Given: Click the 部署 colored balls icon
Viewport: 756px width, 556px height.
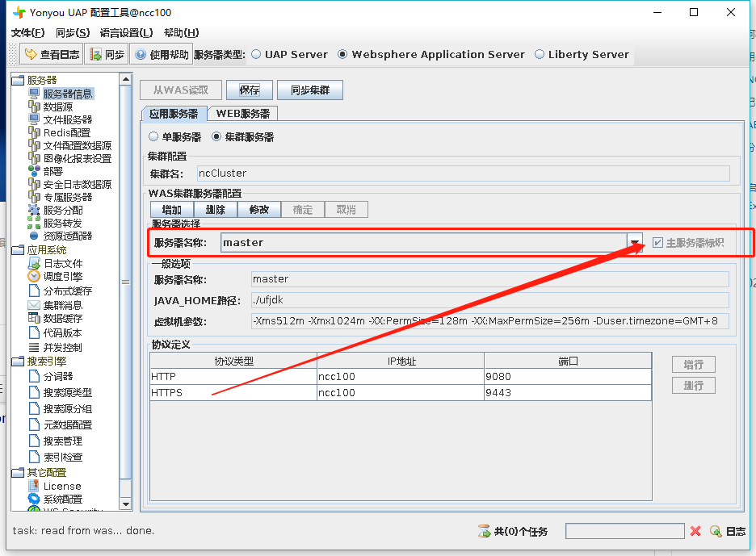Looking at the screenshot, I should click(34, 170).
